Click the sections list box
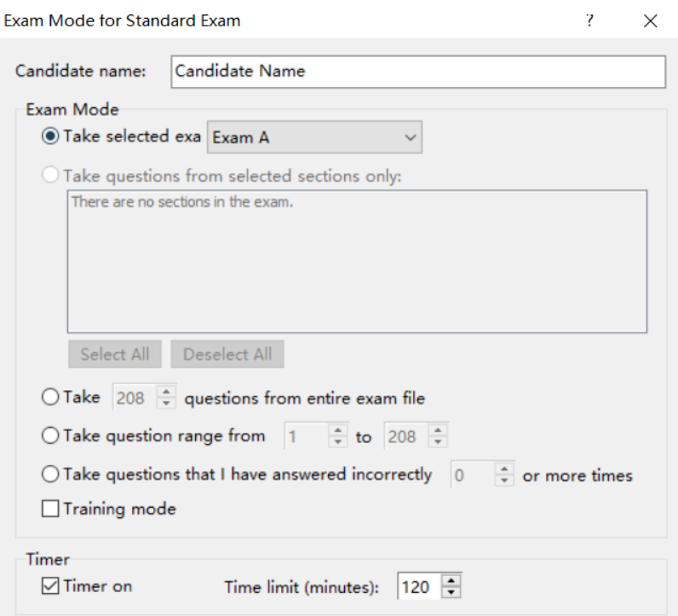Viewport: 678px width, 616px height. (x=357, y=261)
